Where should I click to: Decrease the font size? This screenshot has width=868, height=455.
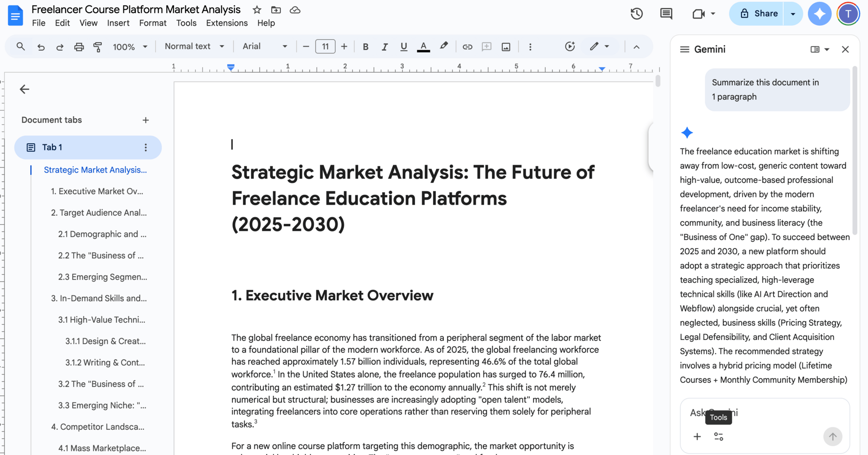coord(306,47)
